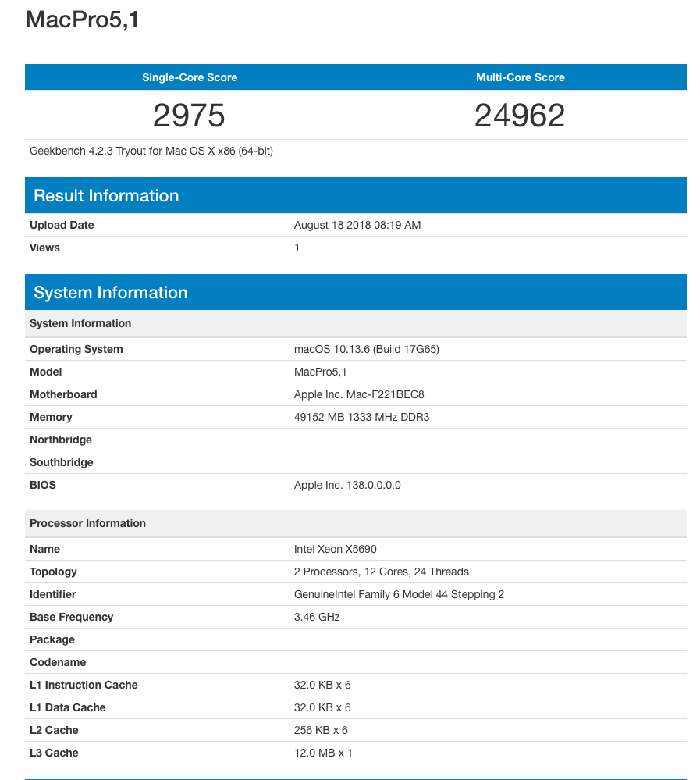Viewport: 700px width, 780px height.
Task: Click the Upload Date label
Action: pos(62,226)
